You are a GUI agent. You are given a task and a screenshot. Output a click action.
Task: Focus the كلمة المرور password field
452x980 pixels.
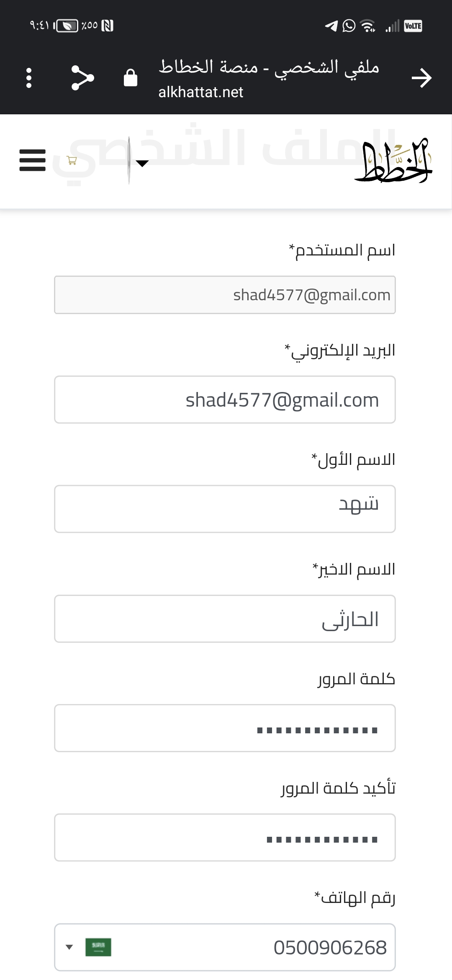(x=225, y=728)
